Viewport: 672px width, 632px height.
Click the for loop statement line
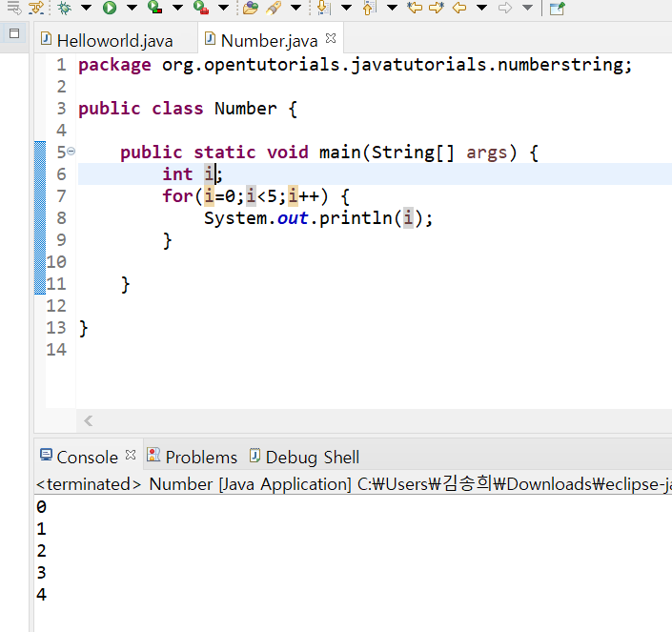(x=255, y=196)
